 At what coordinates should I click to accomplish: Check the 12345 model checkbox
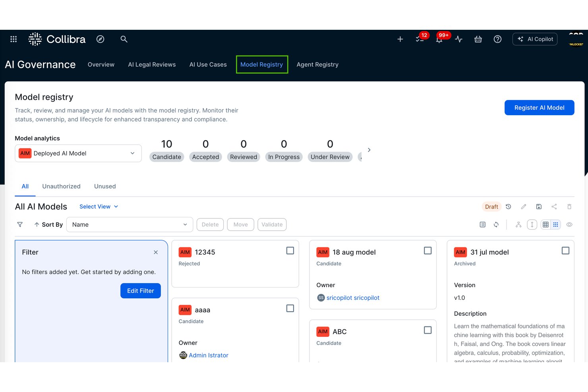coord(290,251)
